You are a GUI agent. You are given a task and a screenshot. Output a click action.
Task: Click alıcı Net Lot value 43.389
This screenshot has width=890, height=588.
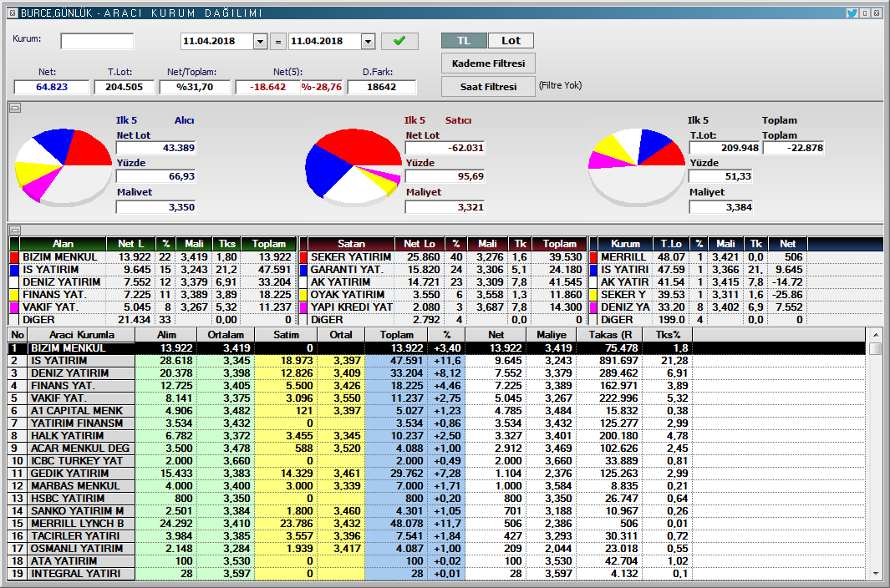[x=156, y=148]
